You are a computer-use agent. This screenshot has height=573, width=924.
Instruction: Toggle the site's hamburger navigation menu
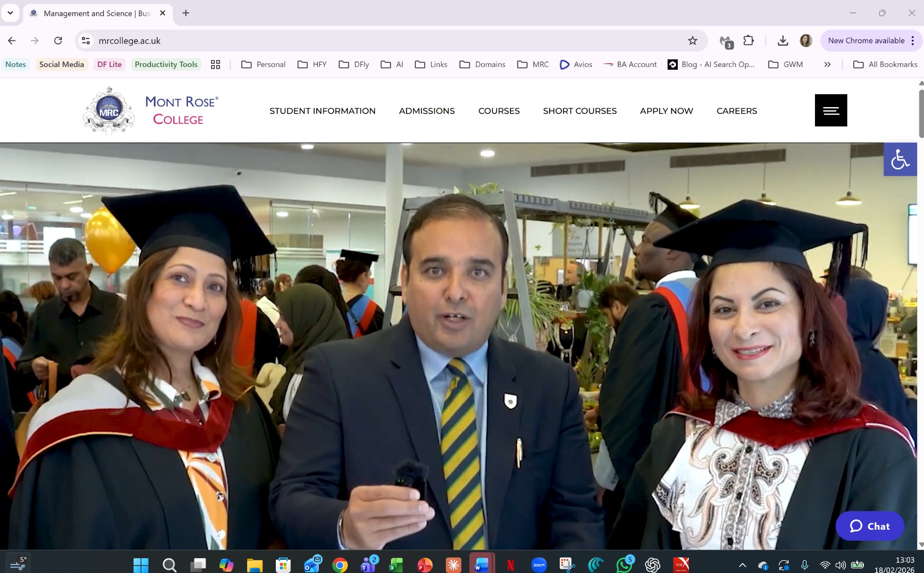point(831,110)
